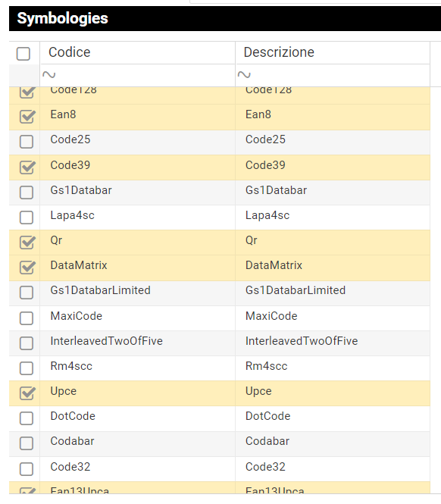
Task: Disable the Qr symbology checkbox
Action: pyautogui.click(x=27, y=243)
